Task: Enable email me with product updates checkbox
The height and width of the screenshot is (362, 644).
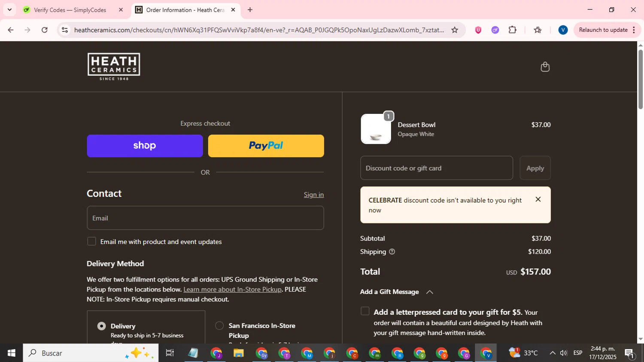Action: (x=91, y=241)
